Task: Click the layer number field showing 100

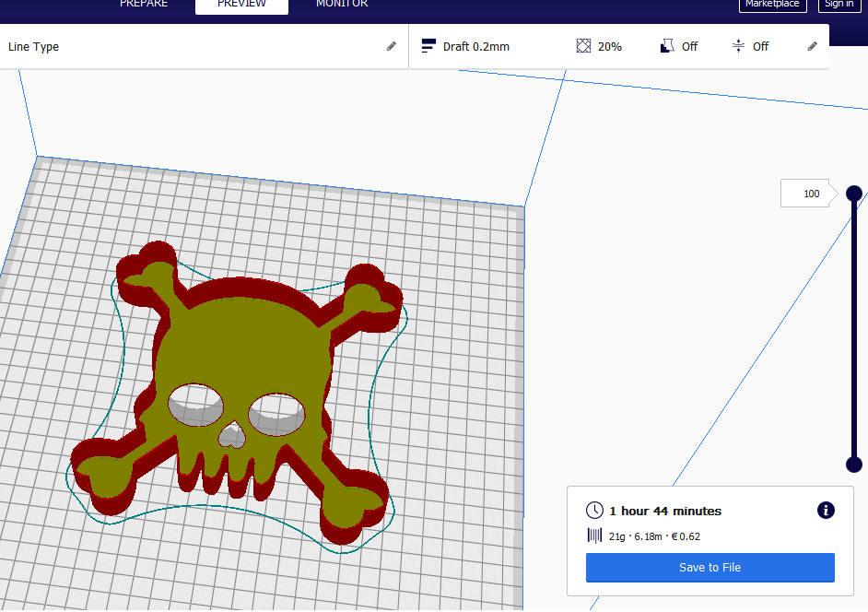Action: 805,193
